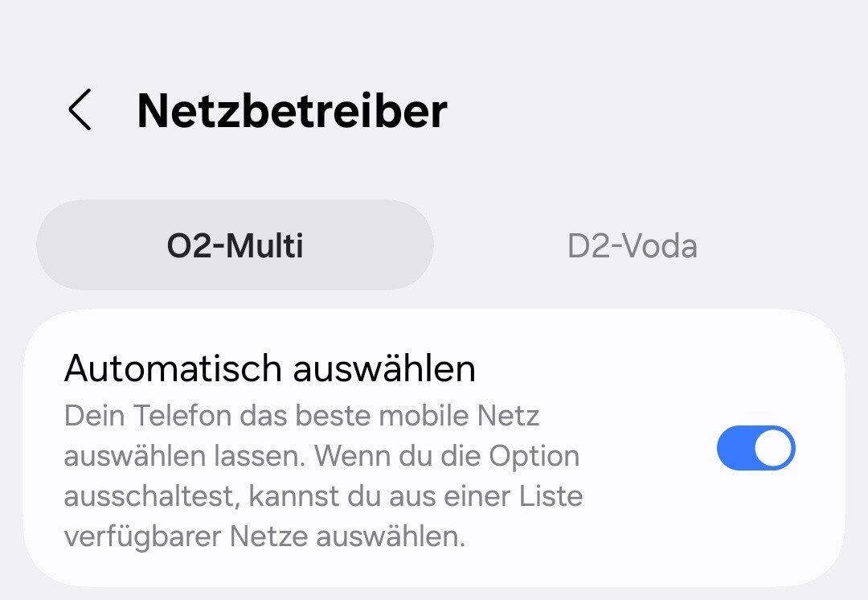Switch off Automatisch auswählen for O2-Multi

(755, 448)
